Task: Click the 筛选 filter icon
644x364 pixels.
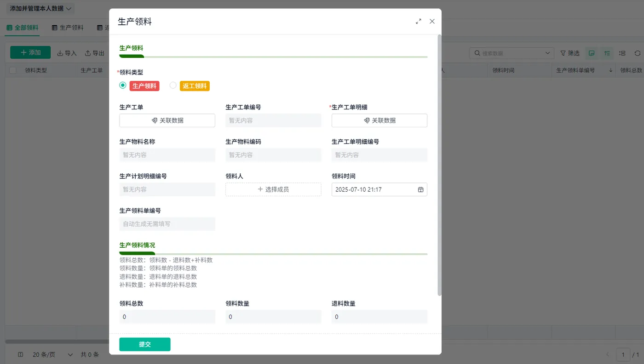Action: point(563,53)
